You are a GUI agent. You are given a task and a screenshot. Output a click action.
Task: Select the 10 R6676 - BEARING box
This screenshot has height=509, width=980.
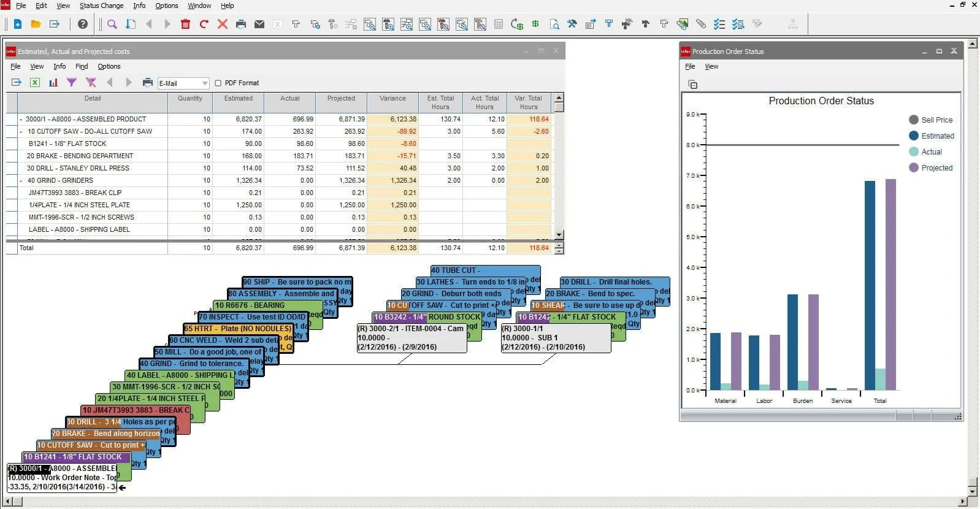[x=267, y=305]
